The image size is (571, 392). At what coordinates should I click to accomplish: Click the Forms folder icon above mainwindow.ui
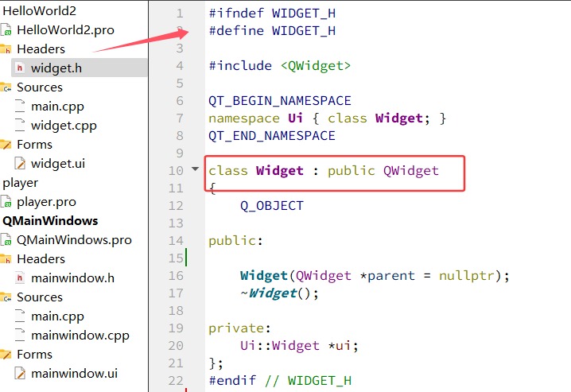point(6,355)
